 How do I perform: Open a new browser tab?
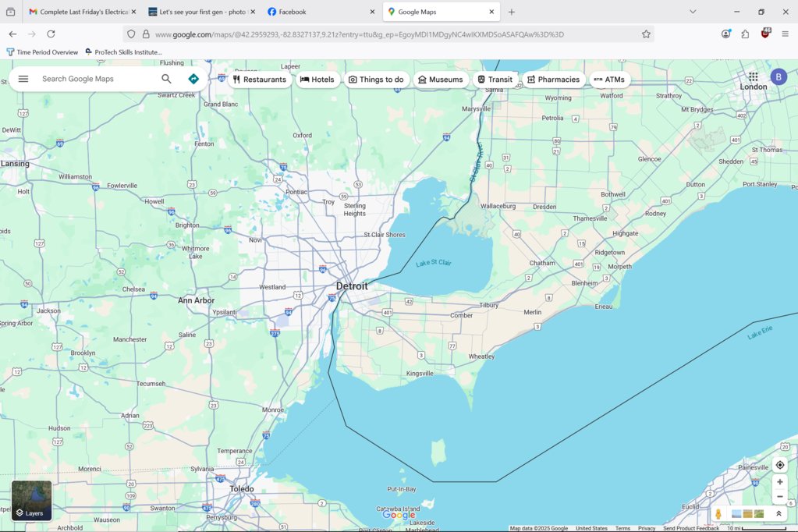(512, 12)
